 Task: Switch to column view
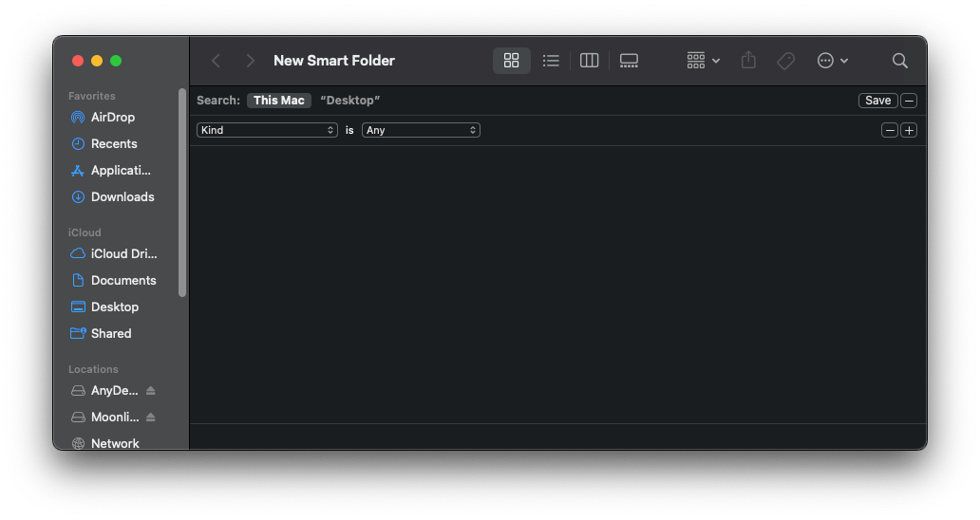pos(590,61)
